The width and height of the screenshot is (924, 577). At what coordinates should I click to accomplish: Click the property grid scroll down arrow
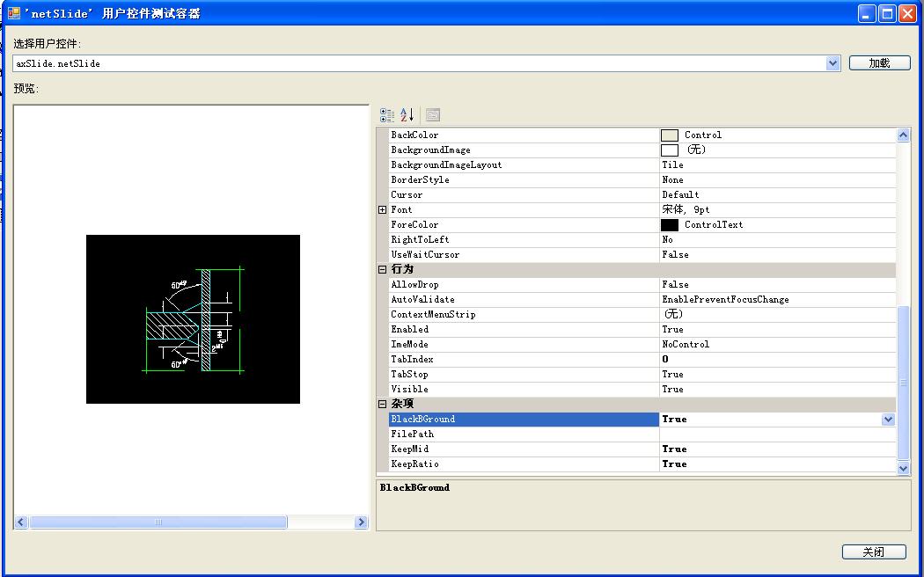point(904,468)
